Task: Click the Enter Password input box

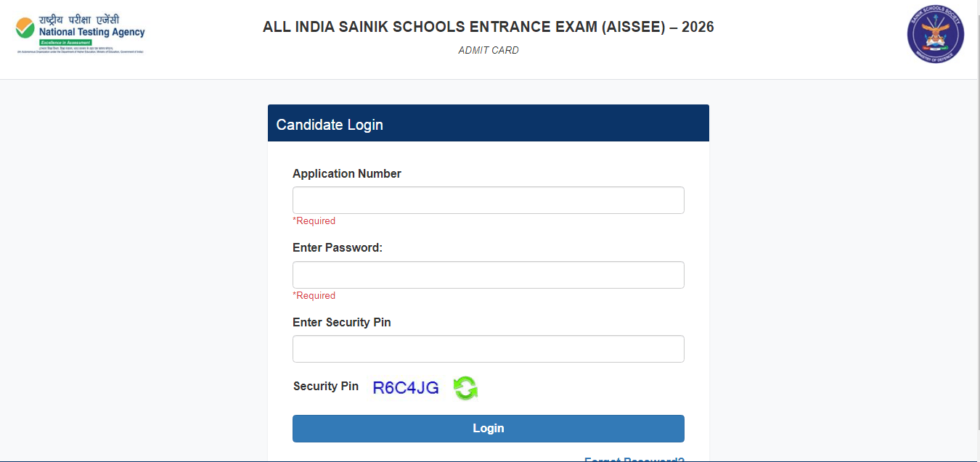Action: click(x=488, y=274)
